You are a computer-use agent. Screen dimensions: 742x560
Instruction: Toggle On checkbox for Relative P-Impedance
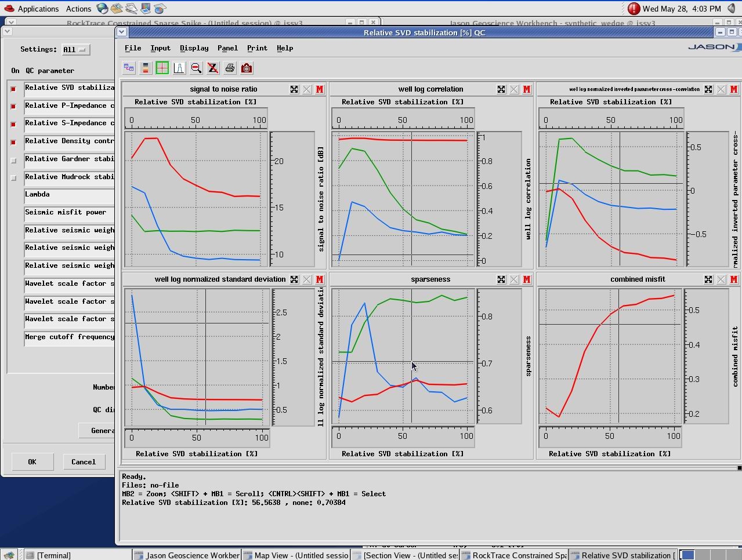[x=13, y=107]
